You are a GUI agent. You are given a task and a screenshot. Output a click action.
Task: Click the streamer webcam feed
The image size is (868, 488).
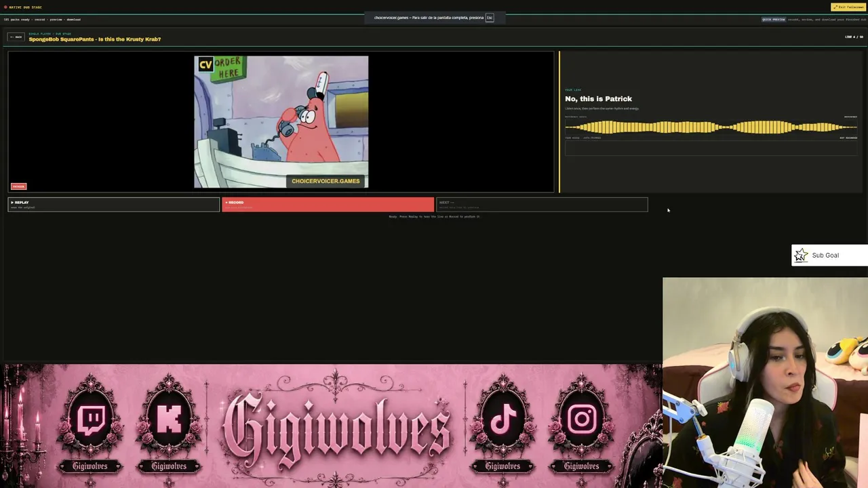[x=765, y=382]
